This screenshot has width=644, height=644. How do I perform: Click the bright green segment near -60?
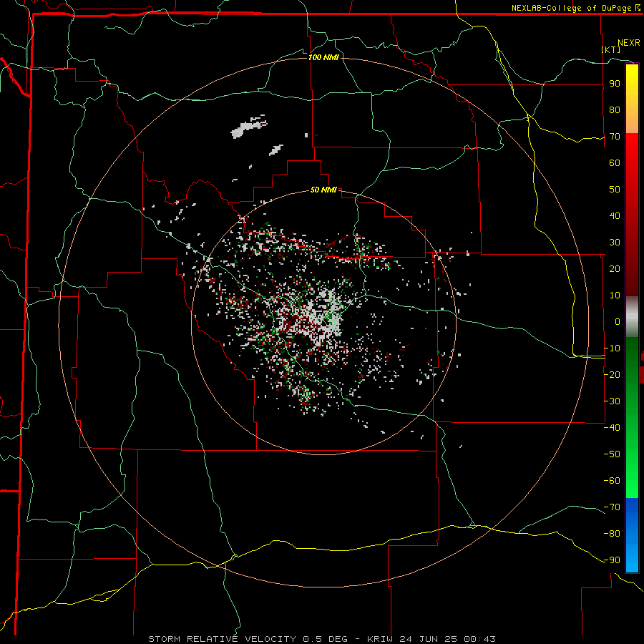coord(632,481)
